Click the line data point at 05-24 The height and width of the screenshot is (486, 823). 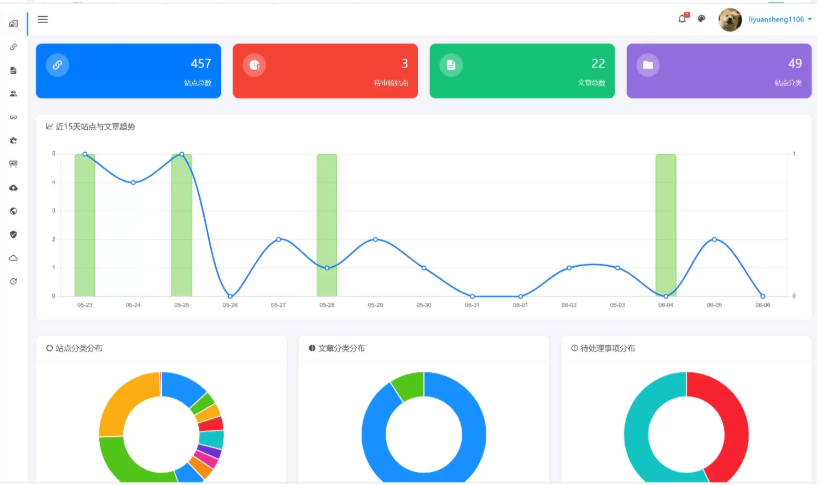point(133,183)
